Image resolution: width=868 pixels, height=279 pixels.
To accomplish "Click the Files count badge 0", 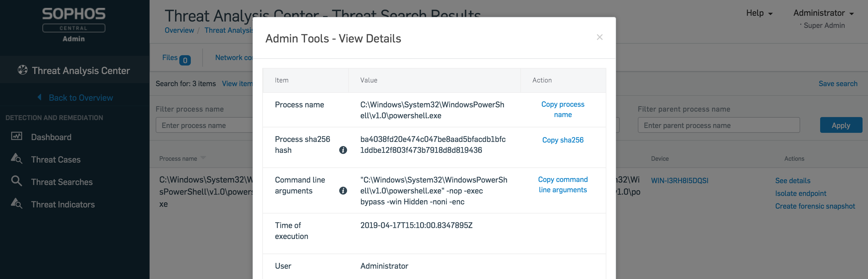I will point(185,60).
